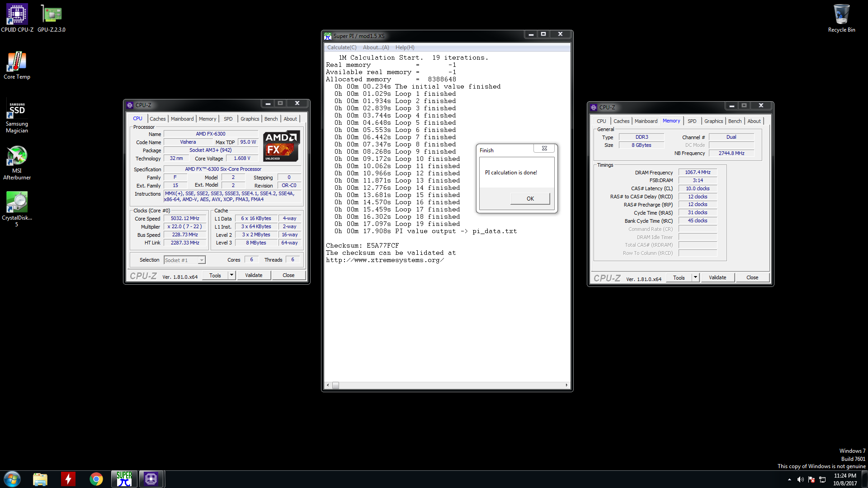Switch to the Mainboard tab in left CPU-Z

coord(182,119)
